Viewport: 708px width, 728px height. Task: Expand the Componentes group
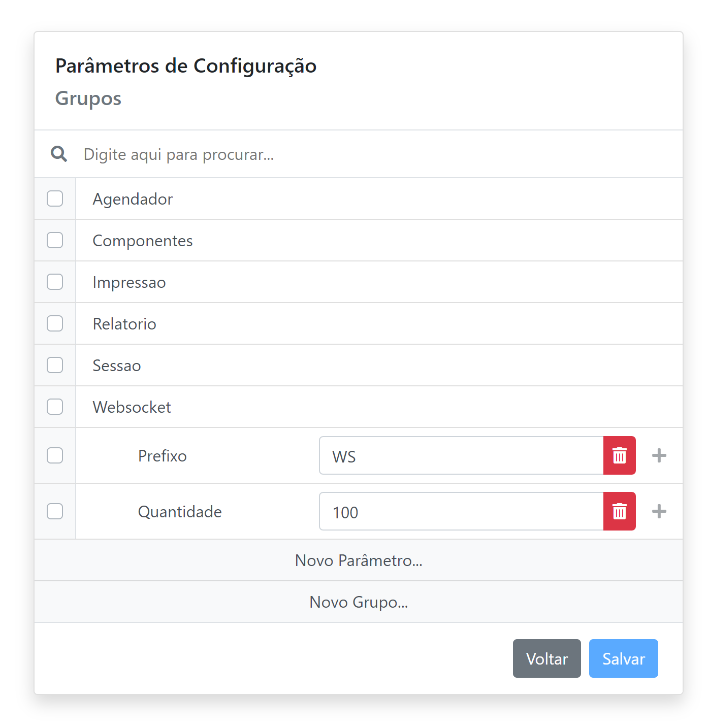(143, 241)
